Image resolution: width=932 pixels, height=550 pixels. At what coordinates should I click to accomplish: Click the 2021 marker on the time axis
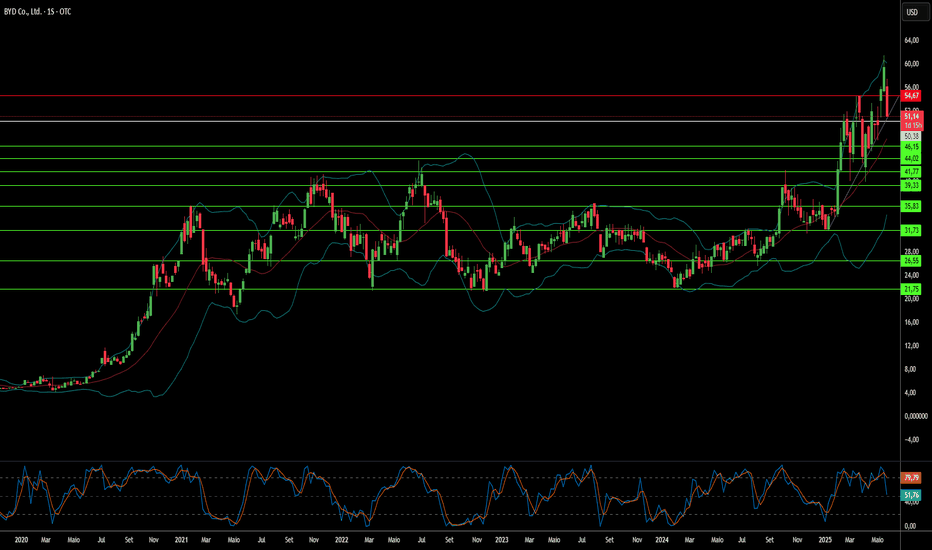click(x=181, y=540)
